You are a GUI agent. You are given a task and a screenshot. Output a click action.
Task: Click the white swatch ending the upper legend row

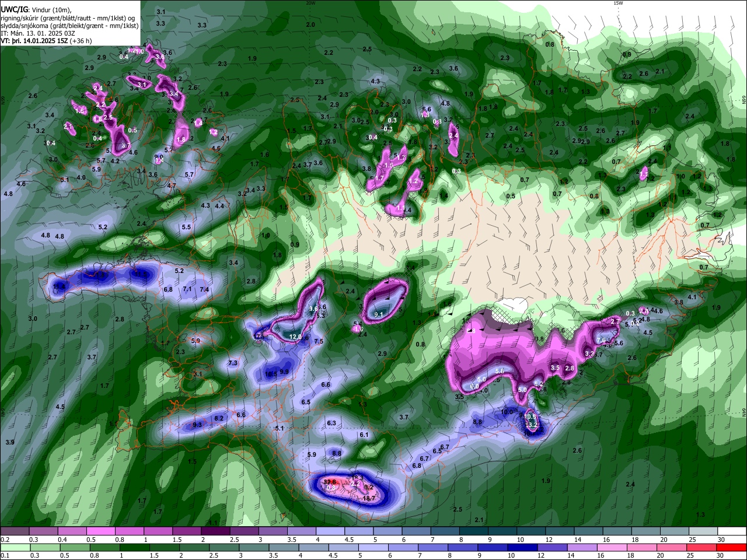pos(731,531)
